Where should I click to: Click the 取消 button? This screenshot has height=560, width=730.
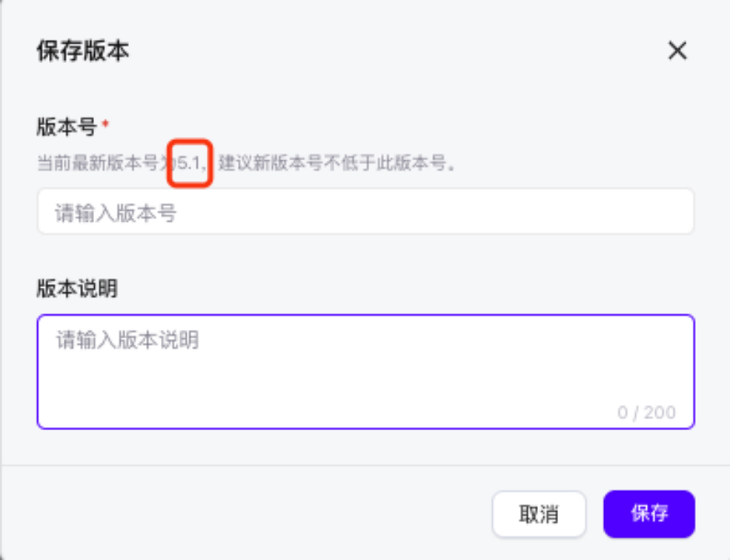point(539,514)
